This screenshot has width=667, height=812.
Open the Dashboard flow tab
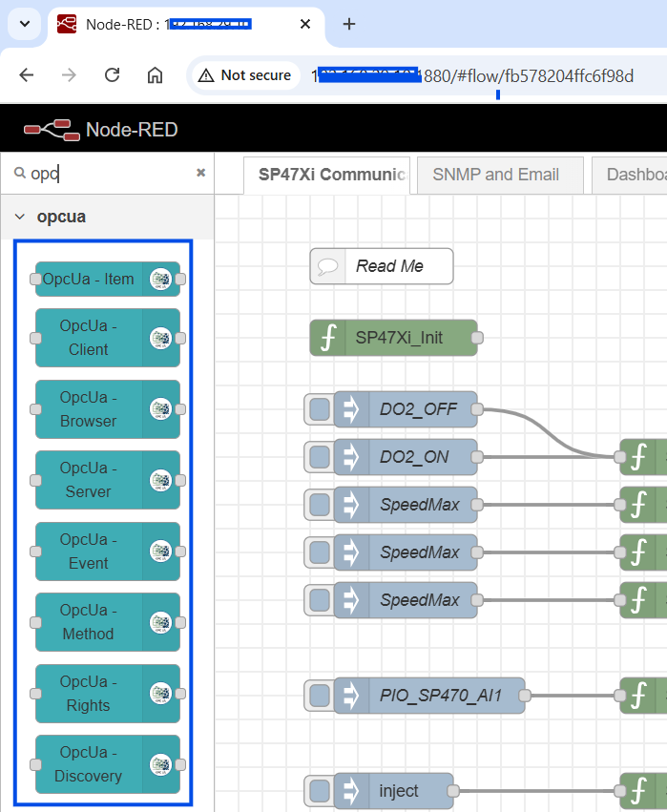click(x=629, y=175)
